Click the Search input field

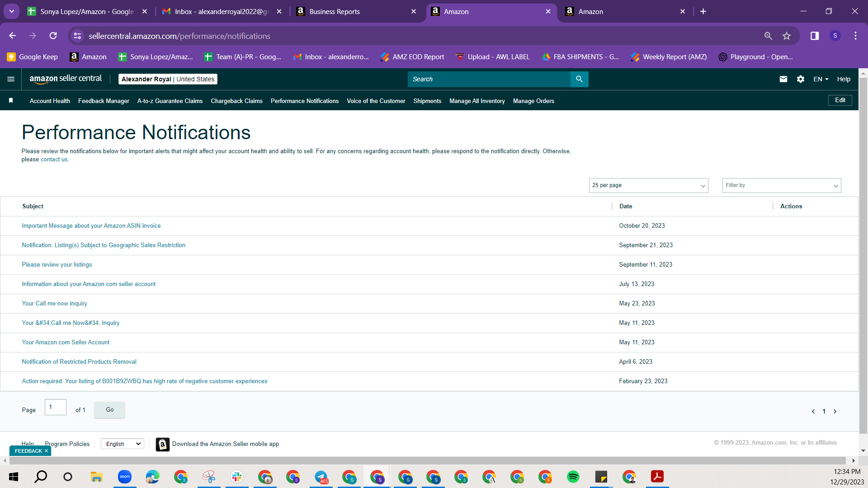[489, 79]
